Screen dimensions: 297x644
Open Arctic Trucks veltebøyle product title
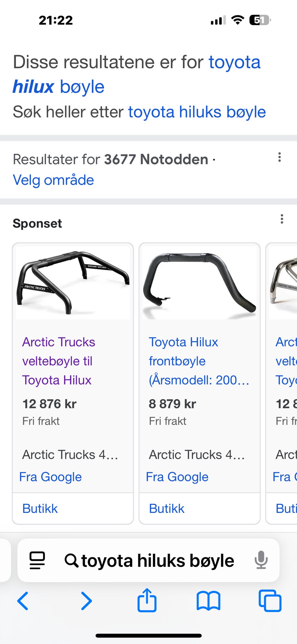tap(58, 361)
